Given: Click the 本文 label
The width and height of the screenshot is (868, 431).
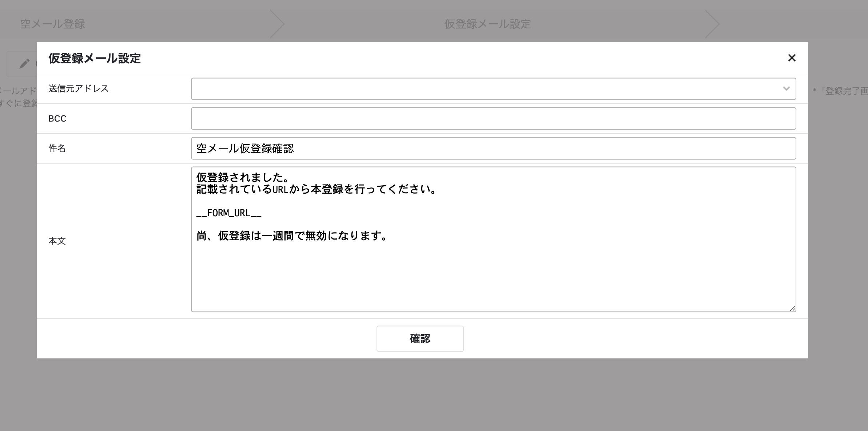Looking at the screenshot, I should pos(57,241).
